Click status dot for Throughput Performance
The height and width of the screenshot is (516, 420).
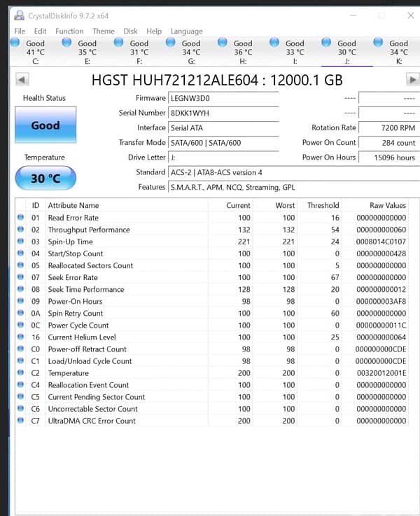point(20,229)
